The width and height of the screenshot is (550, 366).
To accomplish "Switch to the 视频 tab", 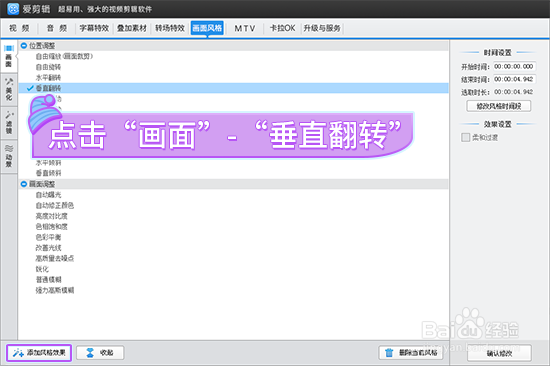I will tap(19, 28).
